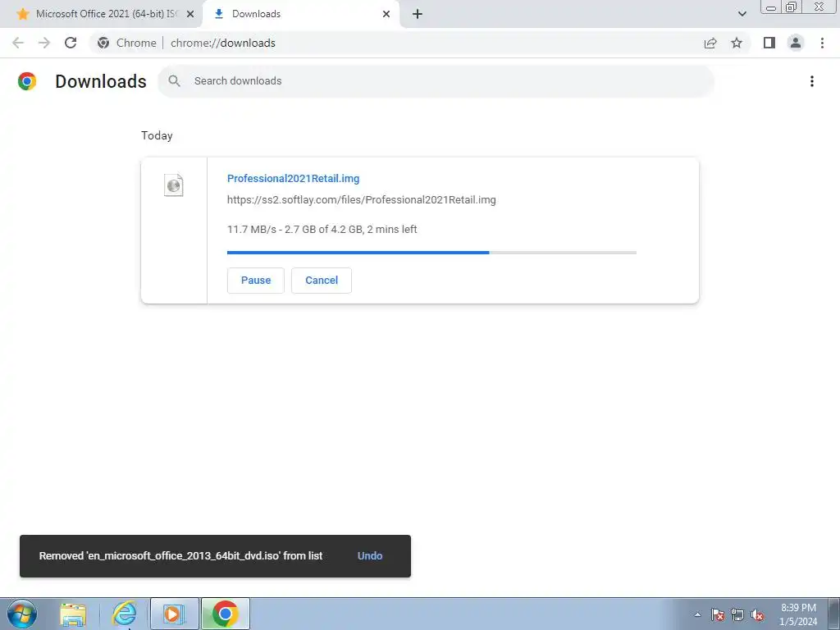Image resolution: width=840 pixels, height=630 pixels.
Task: Open the Chrome profile avatar
Action: pyautogui.click(x=796, y=43)
